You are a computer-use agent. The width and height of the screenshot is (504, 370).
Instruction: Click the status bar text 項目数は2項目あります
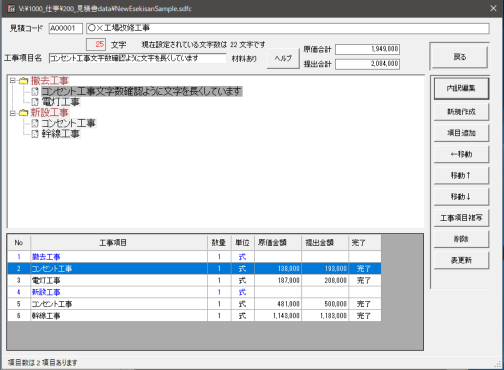click(42, 362)
